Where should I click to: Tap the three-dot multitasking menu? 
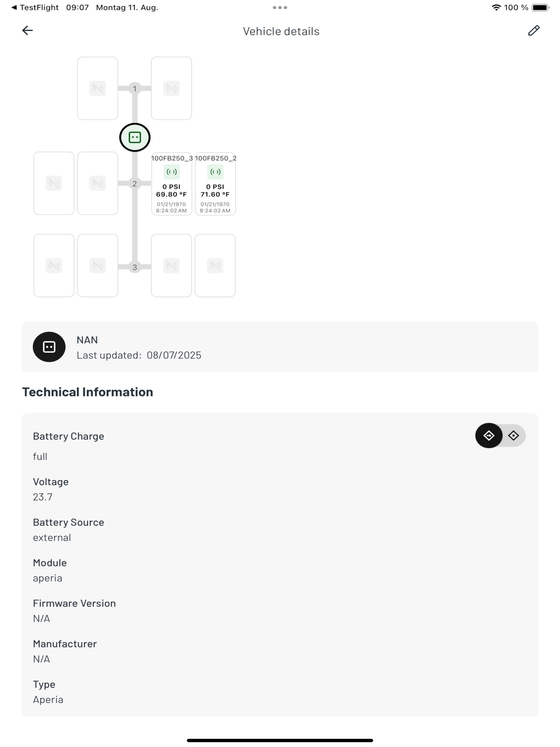point(280,7)
